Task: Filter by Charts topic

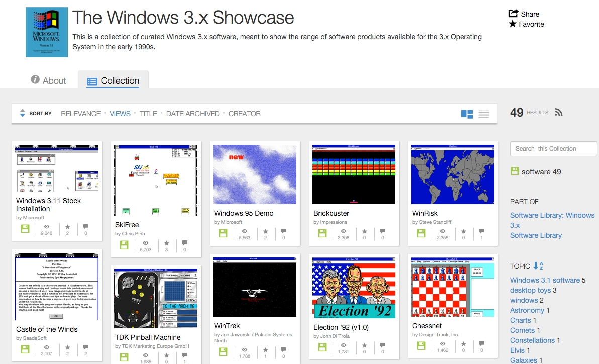Action: pyautogui.click(x=520, y=320)
